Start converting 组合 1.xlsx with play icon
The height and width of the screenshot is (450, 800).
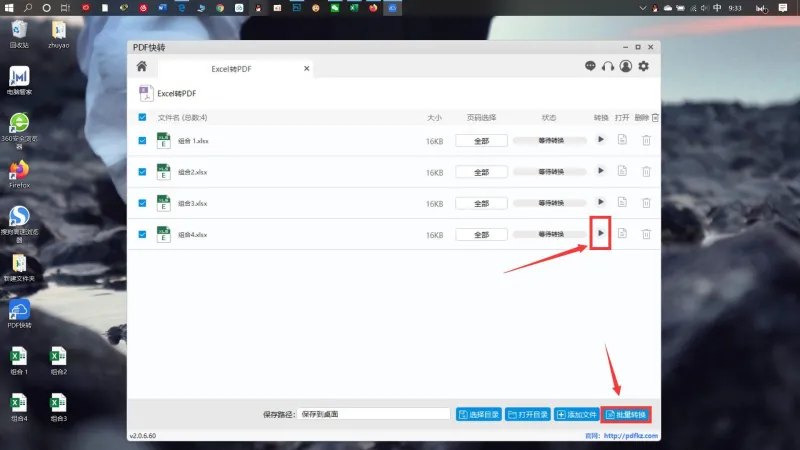point(601,140)
